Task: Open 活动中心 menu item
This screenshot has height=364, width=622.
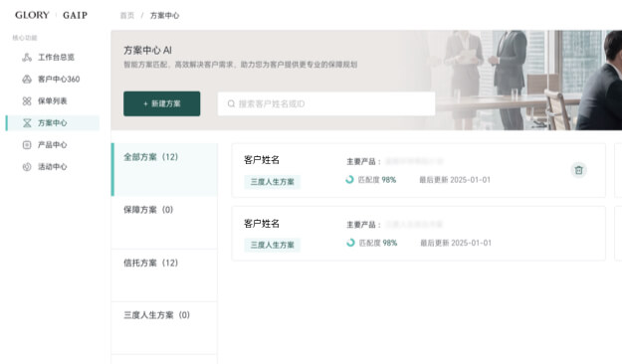Action: pyautogui.click(x=53, y=167)
